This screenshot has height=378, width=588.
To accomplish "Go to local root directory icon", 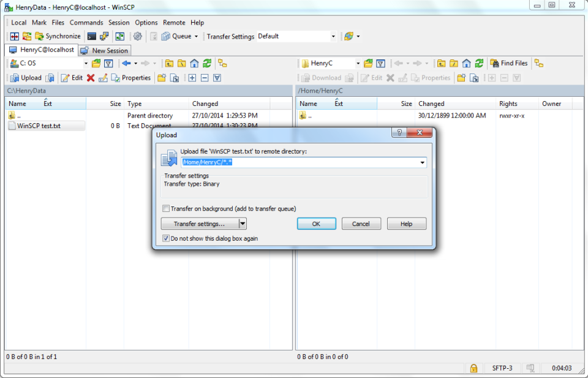I will [181, 63].
